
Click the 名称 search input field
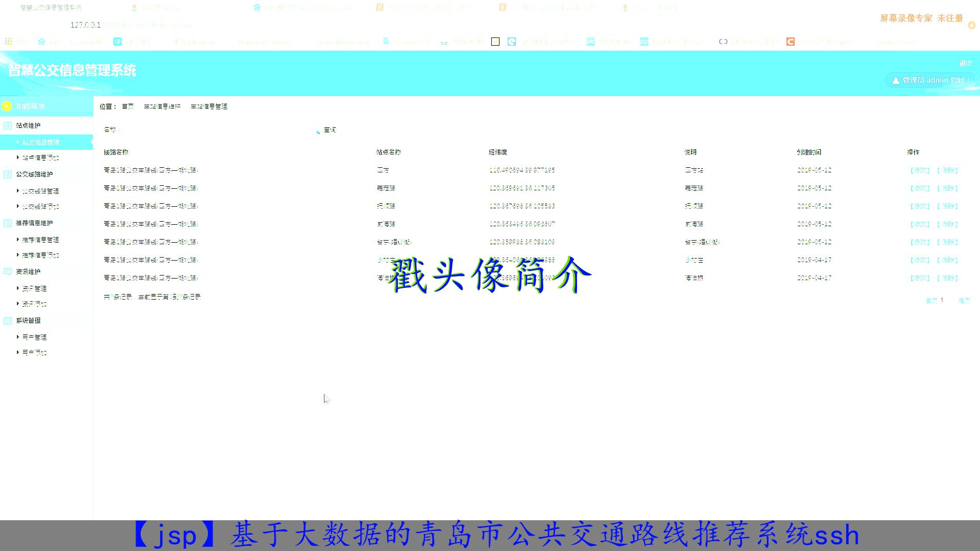(216, 130)
